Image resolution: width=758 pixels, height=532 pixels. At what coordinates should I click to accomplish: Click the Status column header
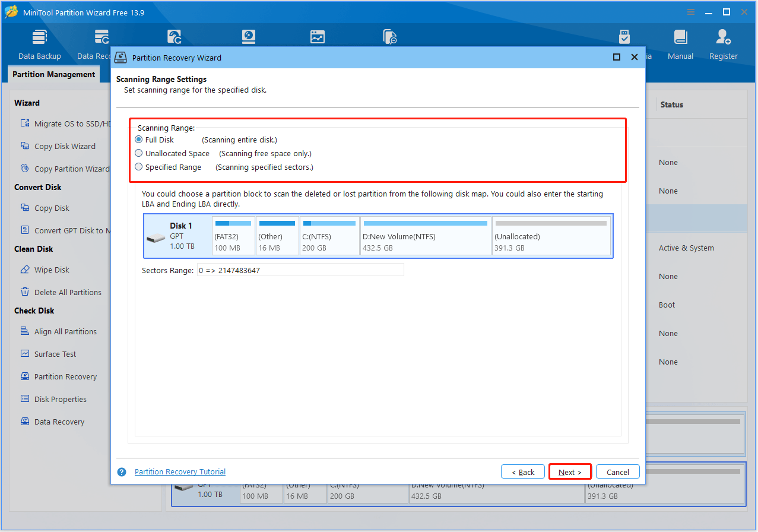tap(672, 104)
